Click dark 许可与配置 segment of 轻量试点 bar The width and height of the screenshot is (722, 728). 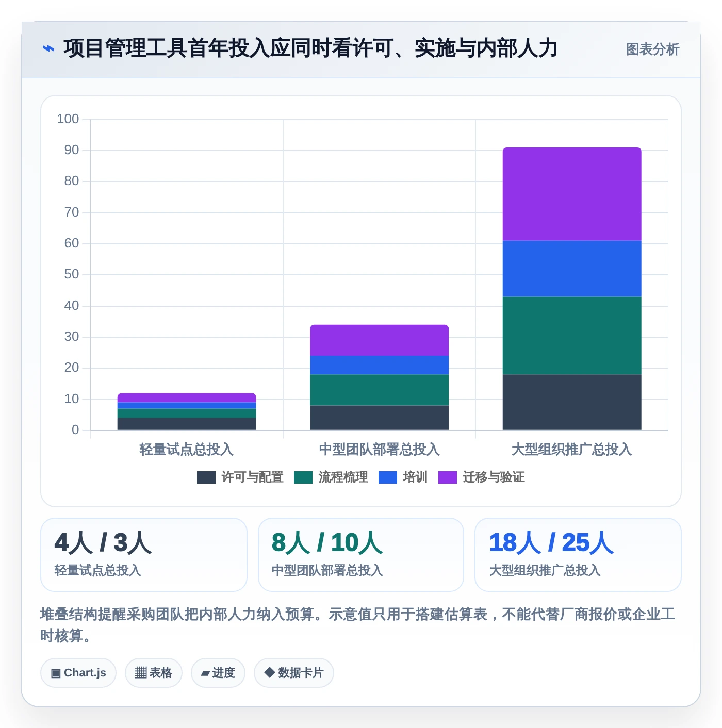click(187, 424)
